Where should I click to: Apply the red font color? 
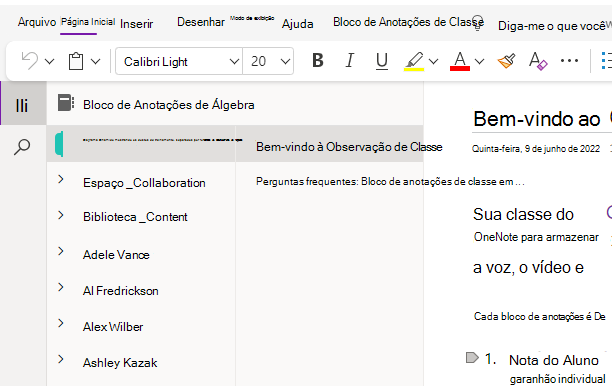coord(460,61)
